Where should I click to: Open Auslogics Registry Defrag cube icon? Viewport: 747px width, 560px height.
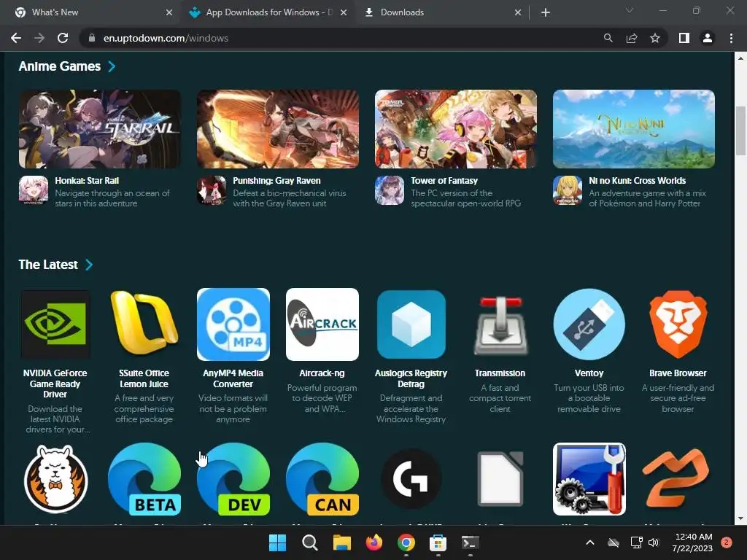click(x=411, y=324)
